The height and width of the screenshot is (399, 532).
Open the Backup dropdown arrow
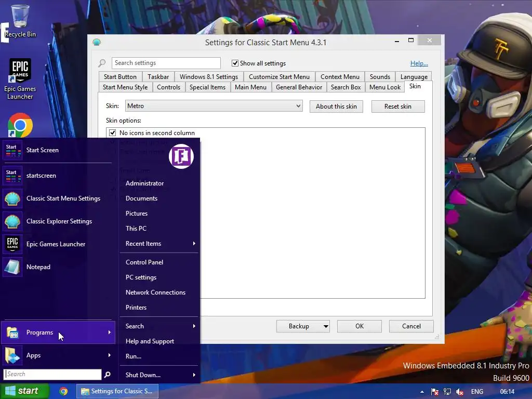326,326
